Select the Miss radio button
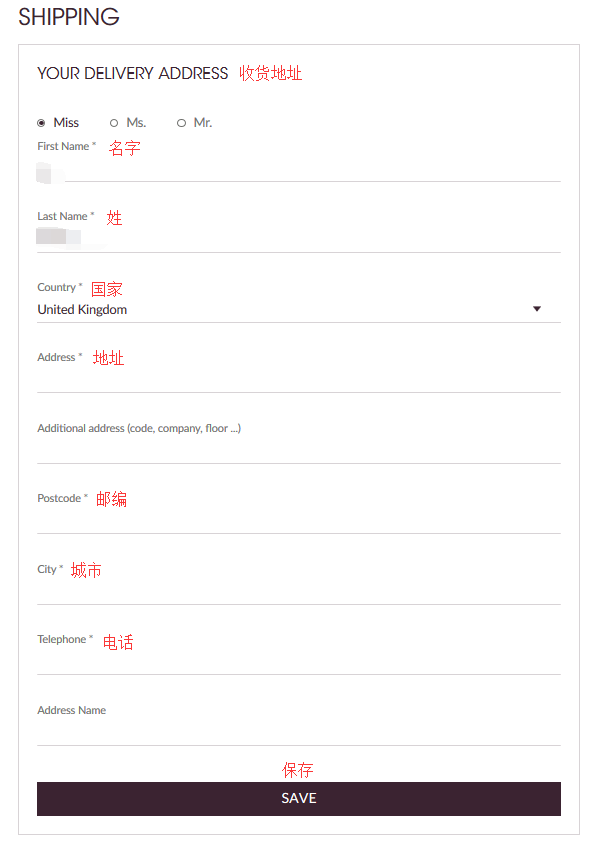This screenshot has height=842, width=601. [x=41, y=123]
